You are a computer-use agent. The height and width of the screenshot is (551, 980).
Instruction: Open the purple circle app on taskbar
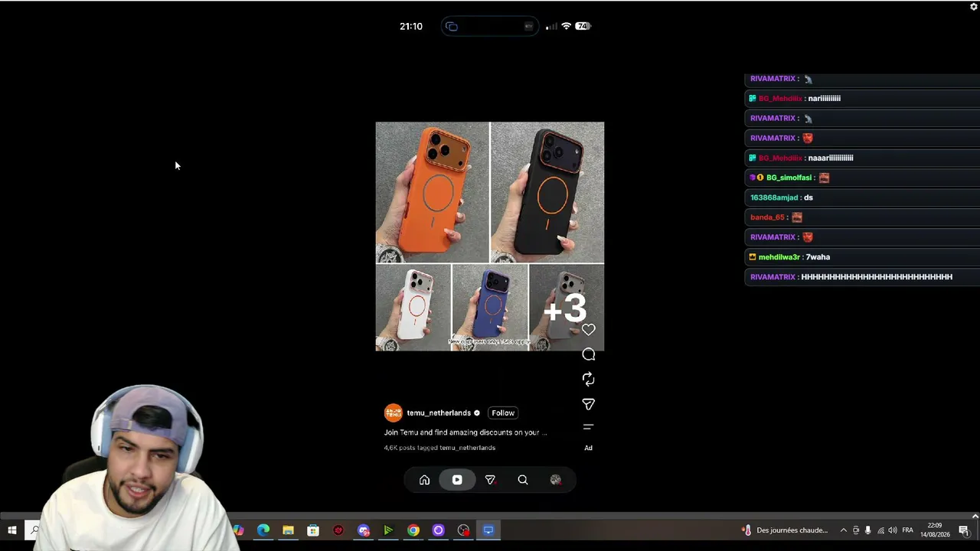click(438, 530)
